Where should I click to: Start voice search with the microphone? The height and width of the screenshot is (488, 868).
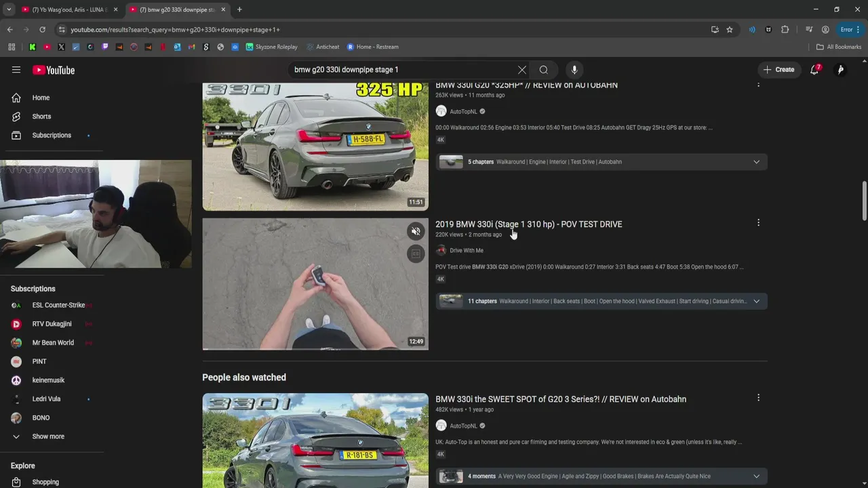pyautogui.click(x=574, y=70)
